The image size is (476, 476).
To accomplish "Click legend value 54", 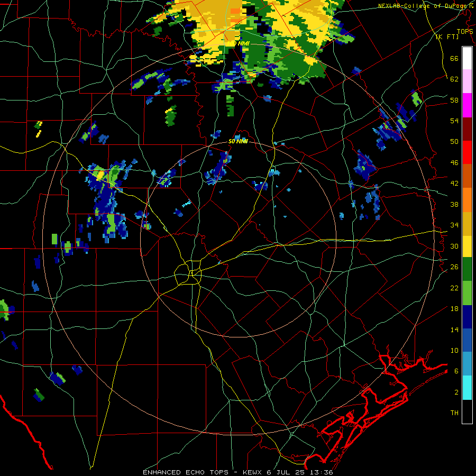I will pyautogui.click(x=454, y=121).
